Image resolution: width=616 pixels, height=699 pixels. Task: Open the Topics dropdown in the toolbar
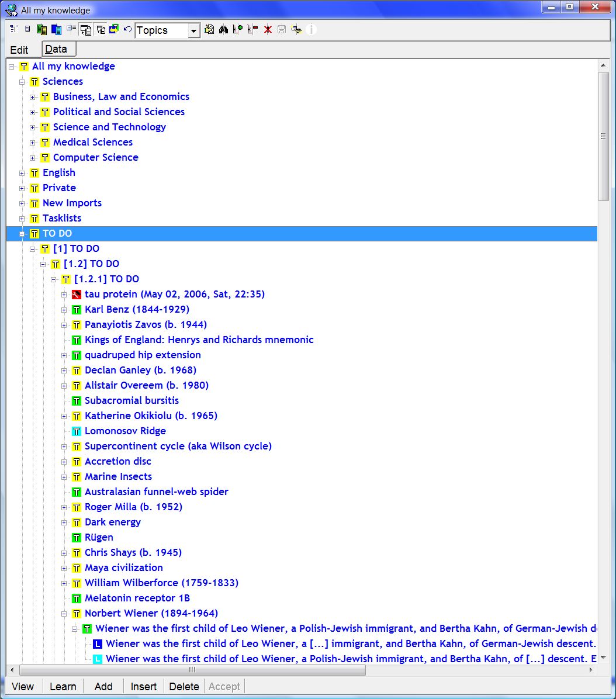pyautogui.click(x=194, y=31)
